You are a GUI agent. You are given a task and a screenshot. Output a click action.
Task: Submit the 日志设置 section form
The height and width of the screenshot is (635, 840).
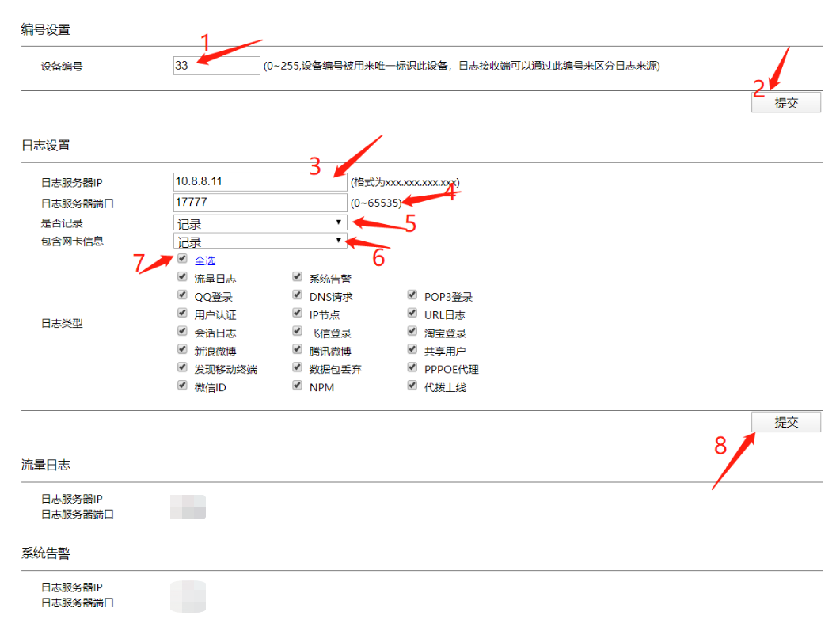(785, 422)
